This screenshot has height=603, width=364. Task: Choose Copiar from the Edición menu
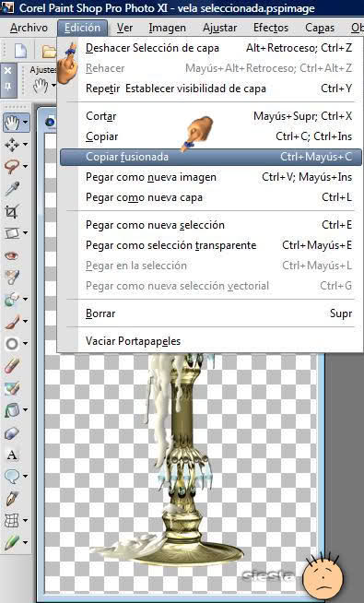(211, 136)
